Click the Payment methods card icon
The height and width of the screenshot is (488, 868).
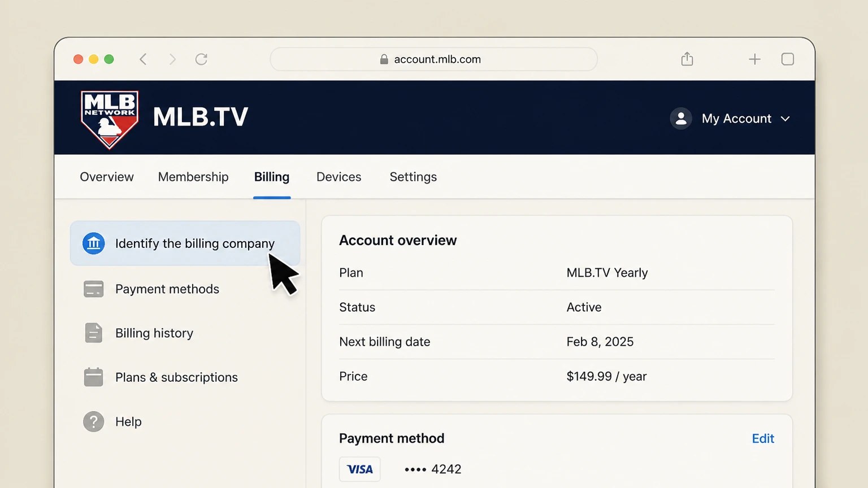pos(94,289)
